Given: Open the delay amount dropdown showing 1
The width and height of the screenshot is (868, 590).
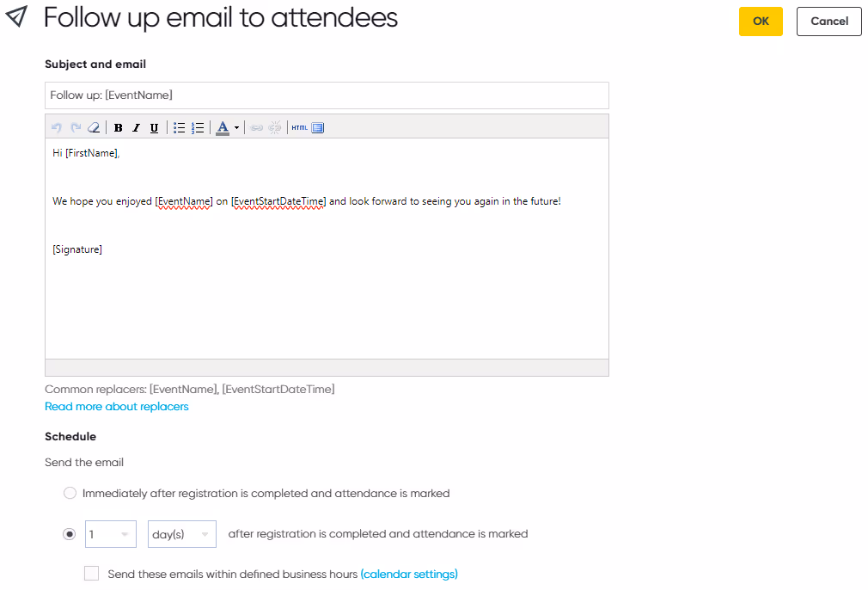Looking at the screenshot, I should coord(110,533).
